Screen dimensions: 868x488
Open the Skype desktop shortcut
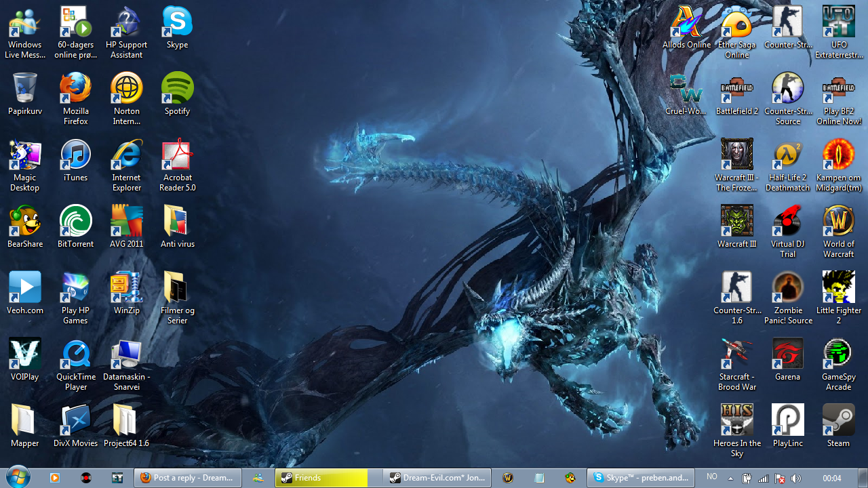tap(177, 22)
